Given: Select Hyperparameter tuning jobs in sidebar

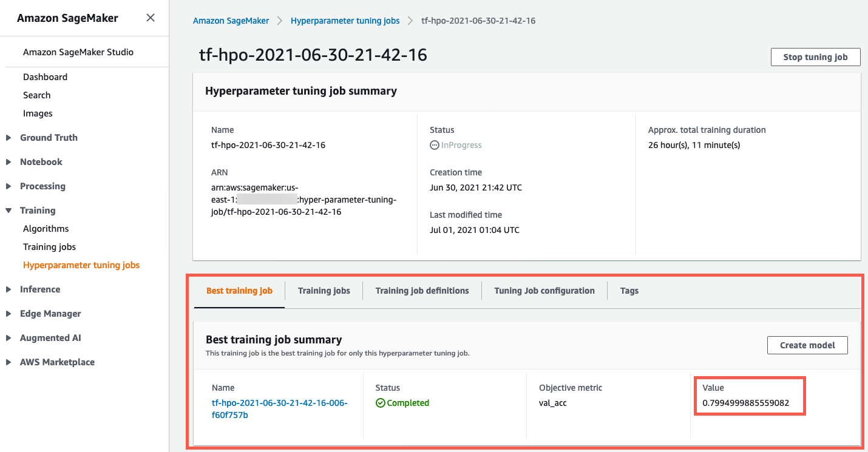Looking at the screenshot, I should pyautogui.click(x=81, y=265).
